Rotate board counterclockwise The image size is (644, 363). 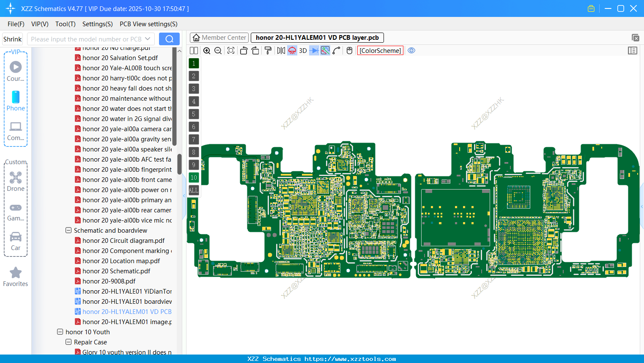tap(244, 51)
